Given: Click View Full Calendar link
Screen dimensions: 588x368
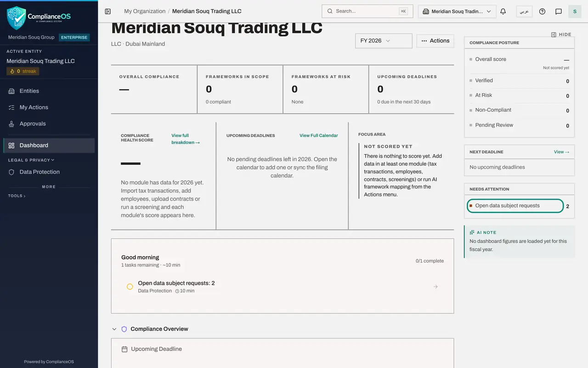Looking at the screenshot, I should (318, 136).
